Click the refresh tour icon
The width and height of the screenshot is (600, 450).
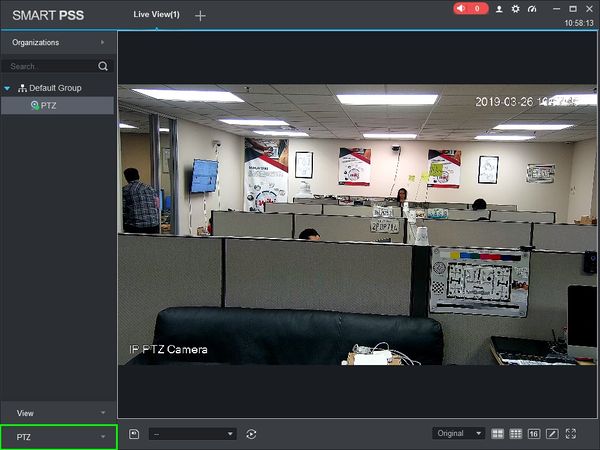tap(251, 434)
